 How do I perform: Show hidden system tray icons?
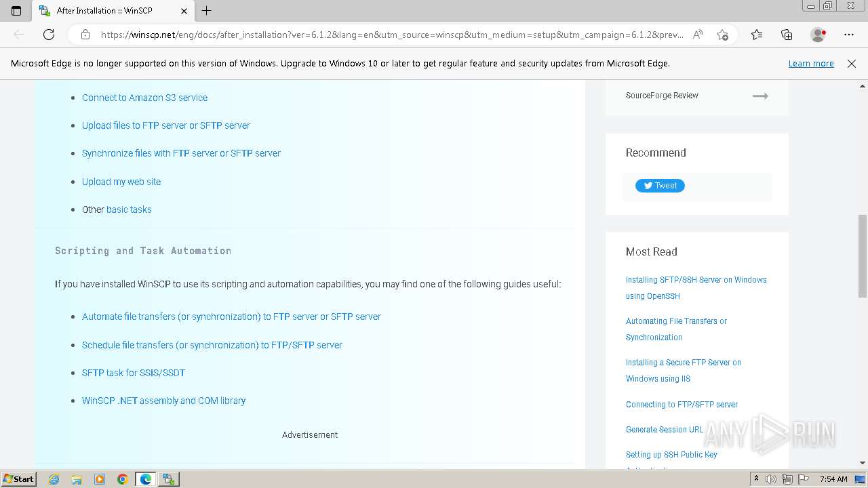[x=757, y=479]
